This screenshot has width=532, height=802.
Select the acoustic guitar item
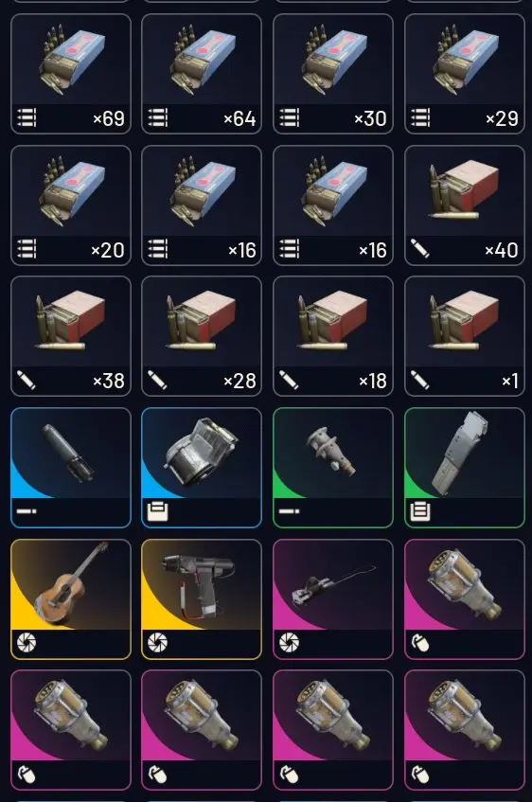(x=71, y=599)
